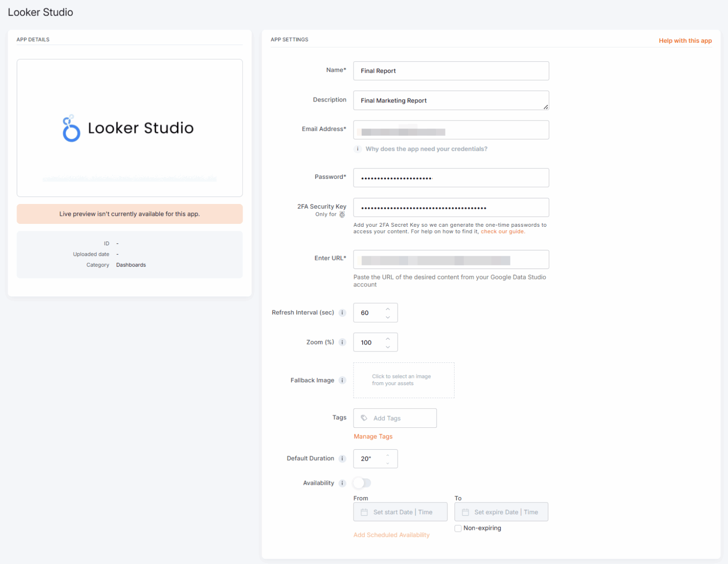728x564 pixels.
Task: Check the Non-expiring checkbox
Action: pyautogui.click(x=458, y=528)
